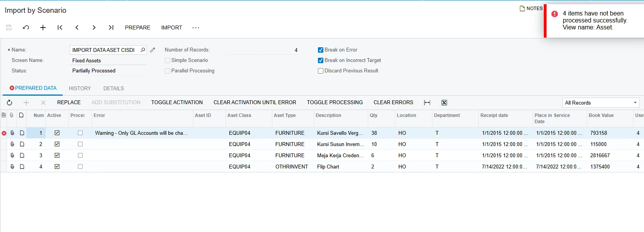Toggle the Simple Scenario checkbox
This screenshot has height=232, width=644.
(x=167, y=60)
